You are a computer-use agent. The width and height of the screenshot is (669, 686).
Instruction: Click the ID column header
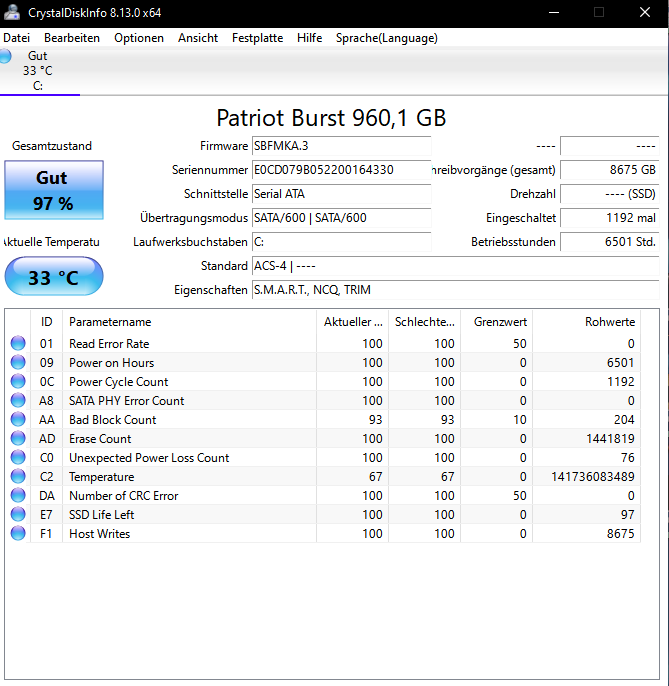tap(46, 322)
